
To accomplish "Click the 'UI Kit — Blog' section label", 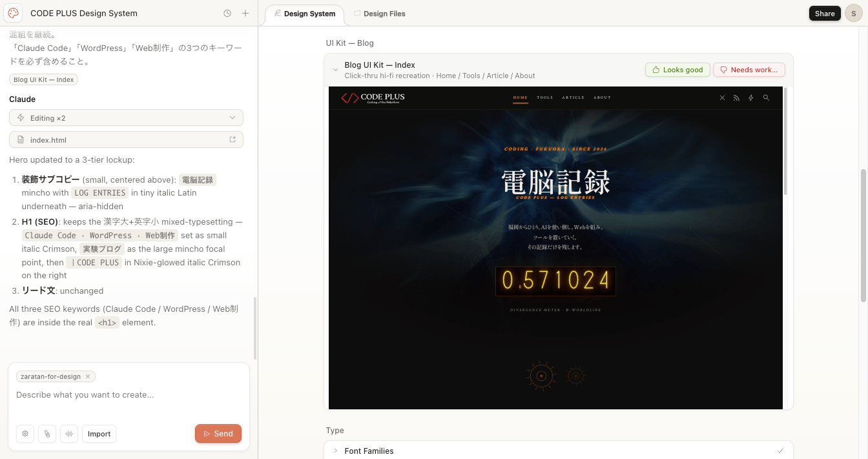I will [x=349, y=43].
